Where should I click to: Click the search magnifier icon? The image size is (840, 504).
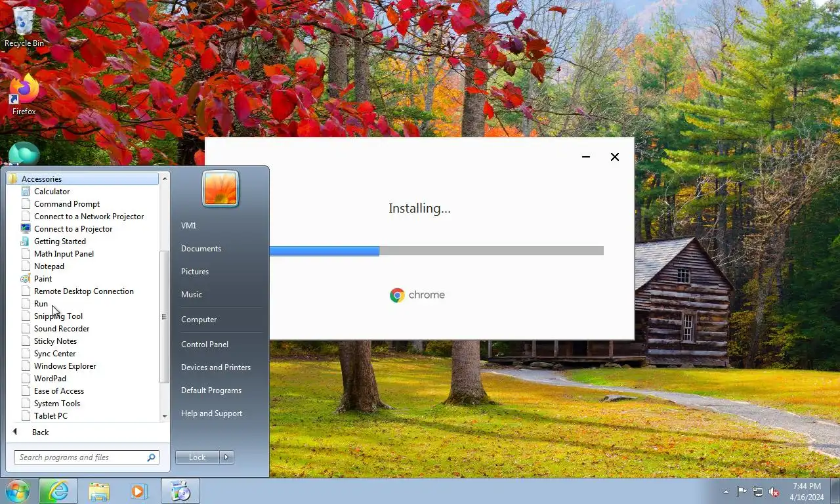[x=151, y=457]
